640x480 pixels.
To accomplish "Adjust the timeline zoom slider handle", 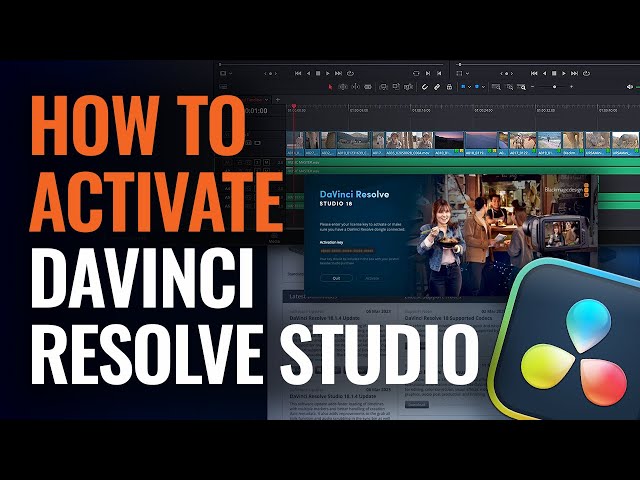I will tap(554, 87).
